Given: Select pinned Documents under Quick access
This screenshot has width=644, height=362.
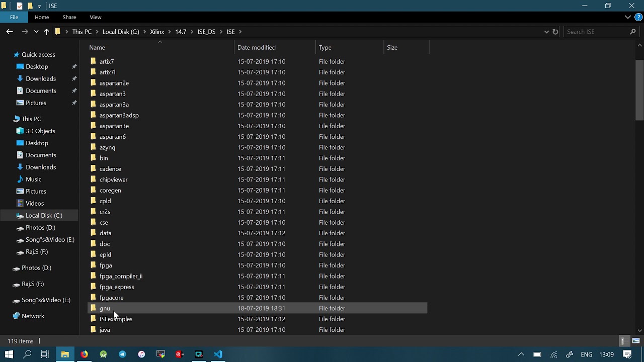Looking at the screenshot, I should (x=41, y=90).
